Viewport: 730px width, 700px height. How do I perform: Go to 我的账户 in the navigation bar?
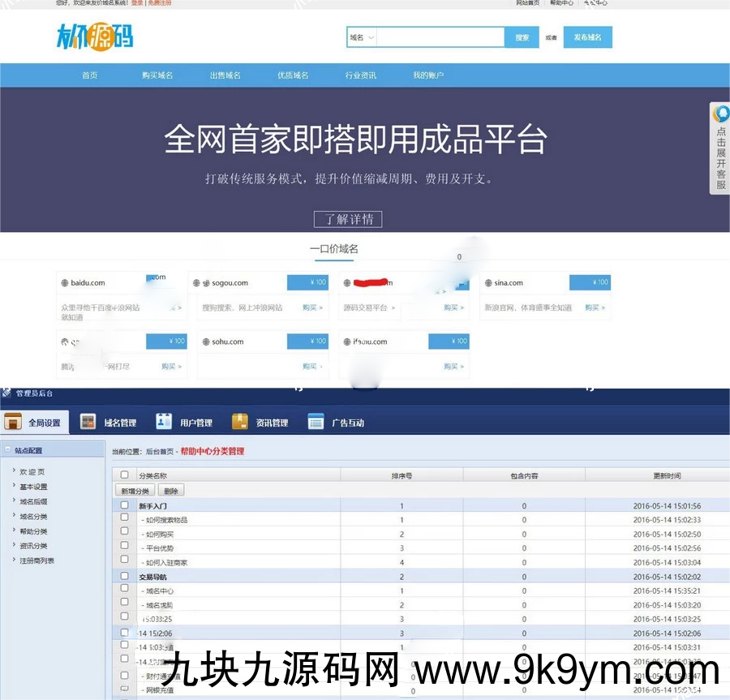pyautogui.click(x=428, y=75)
